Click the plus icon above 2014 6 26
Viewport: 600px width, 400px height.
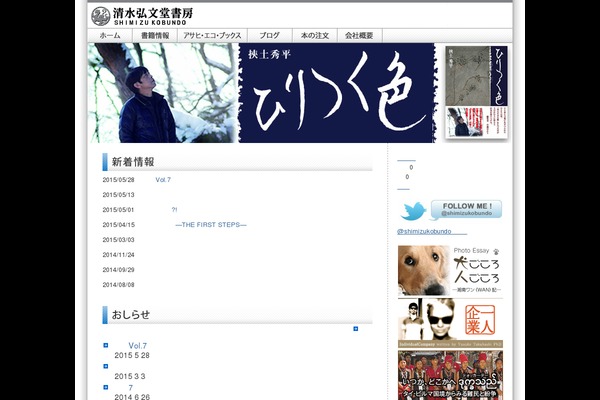point(106,387)
